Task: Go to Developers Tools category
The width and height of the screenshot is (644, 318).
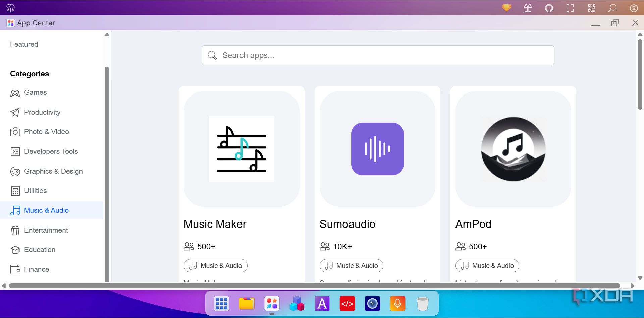Action: [44, 151]
